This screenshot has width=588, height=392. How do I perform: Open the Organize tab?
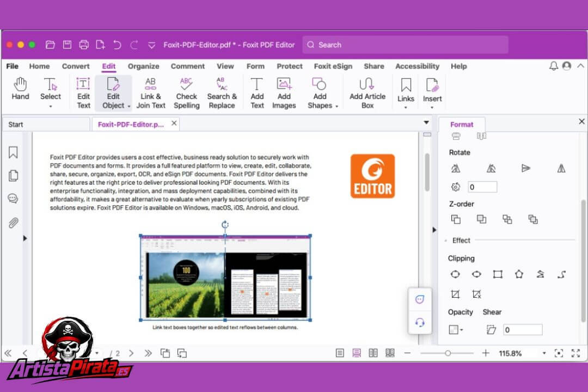coord(143,66)
